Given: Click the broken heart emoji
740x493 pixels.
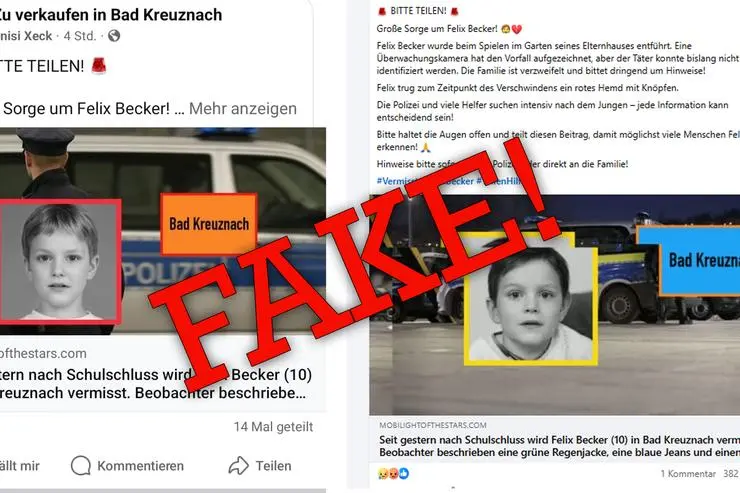Looking at the screenshot, I should click(517, 29).
